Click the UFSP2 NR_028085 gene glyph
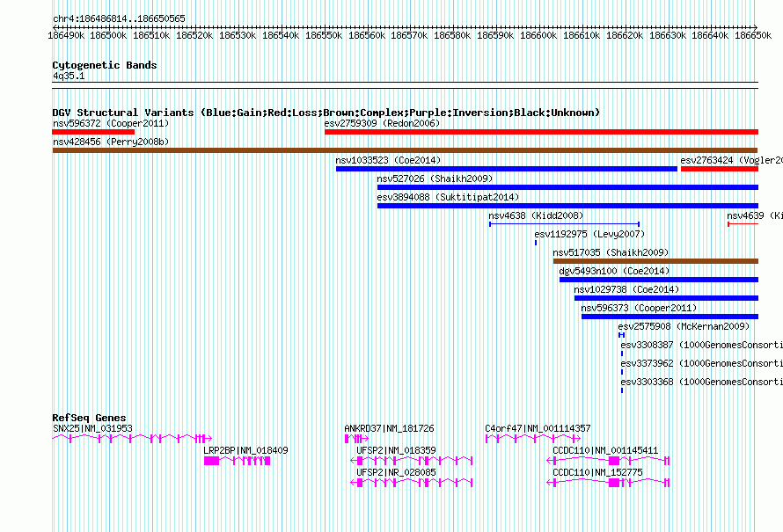This screenshot has width=783, height=532. 412,483
